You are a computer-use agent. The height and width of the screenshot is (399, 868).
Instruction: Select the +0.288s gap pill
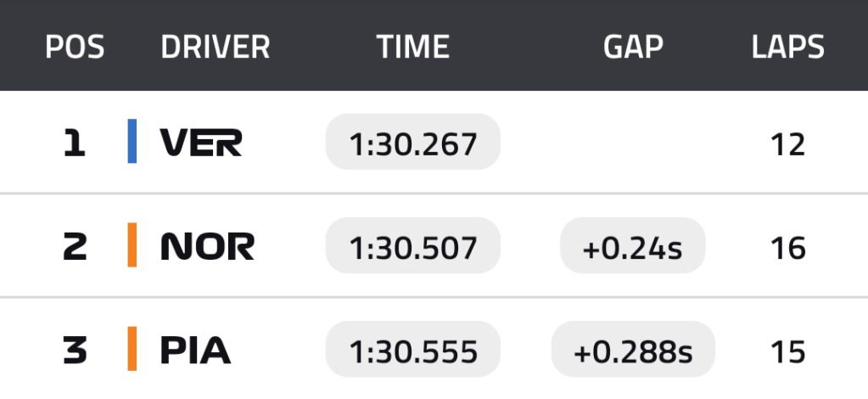point(633,351)
